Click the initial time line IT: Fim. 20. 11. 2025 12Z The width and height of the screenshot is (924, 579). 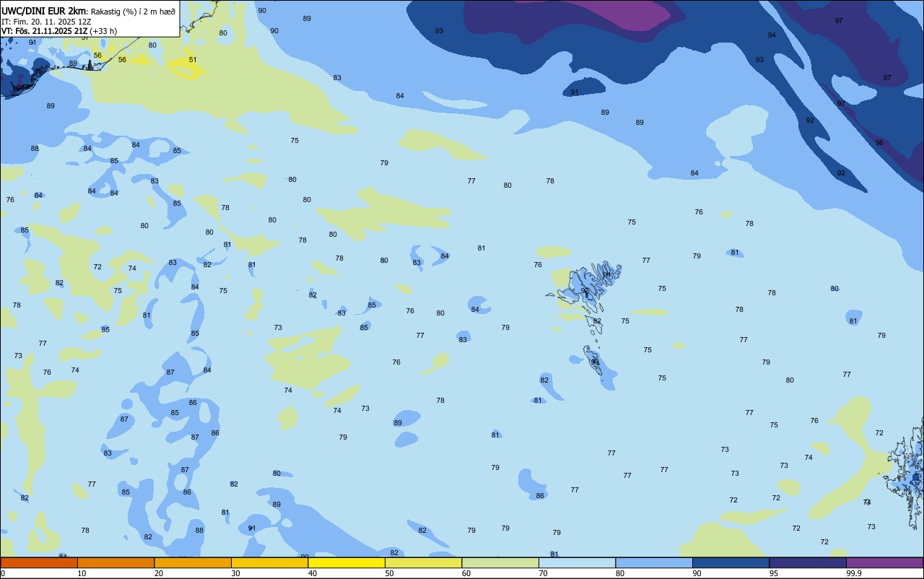click(46, 21)
